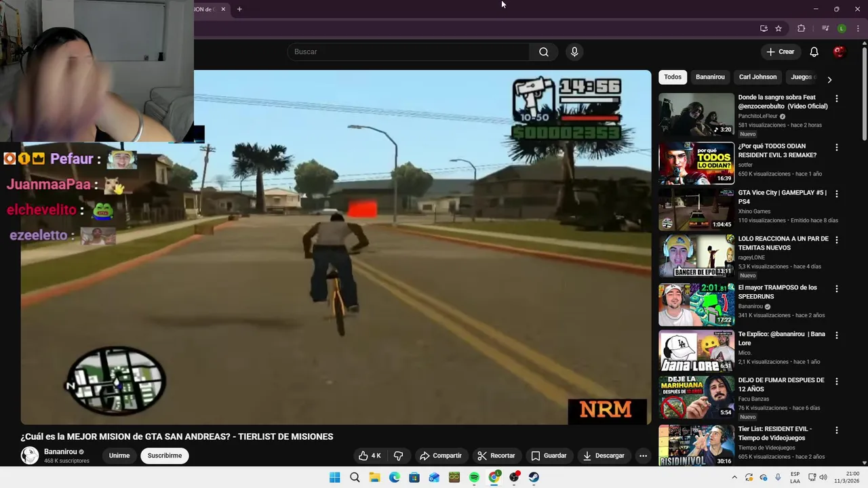Dislike the video with the thumbs-down icon

click(399, 455)
